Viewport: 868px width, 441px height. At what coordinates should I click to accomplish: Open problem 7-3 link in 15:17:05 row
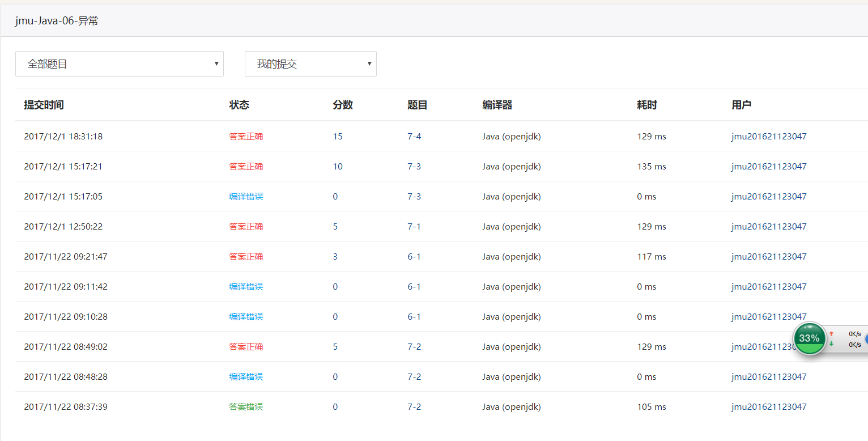pyautogui.click(x=414, y=197)
